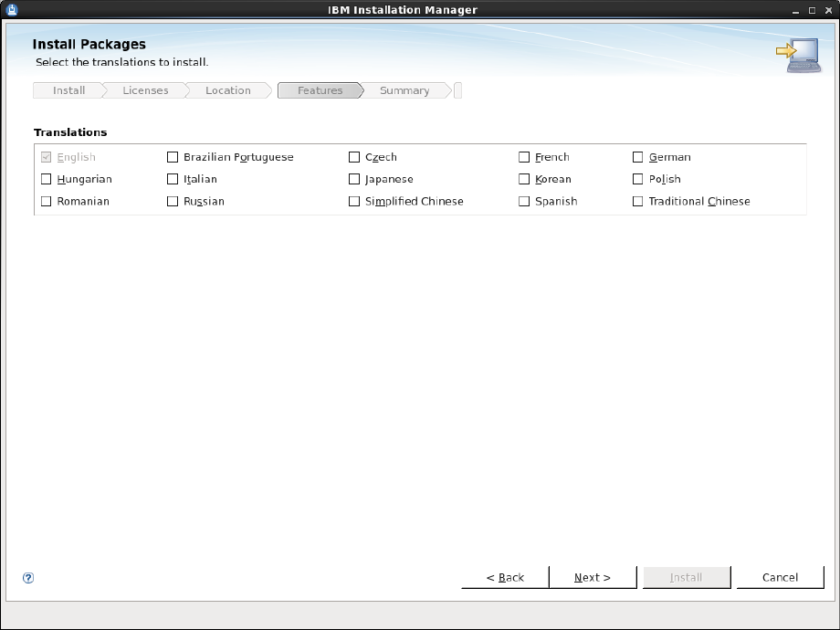This screenshot has width=840, height=630.
Task: Enable Hungarian translation
Action: click(x=46, y=179)
